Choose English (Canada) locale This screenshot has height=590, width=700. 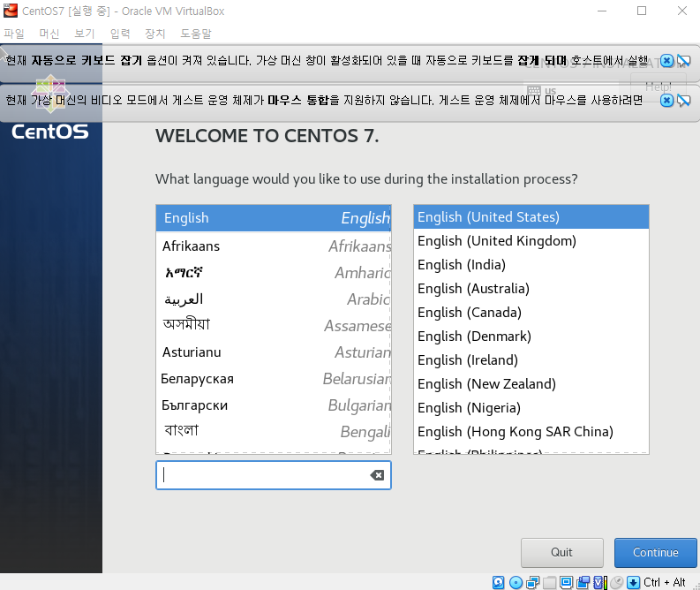click(531, 312)
